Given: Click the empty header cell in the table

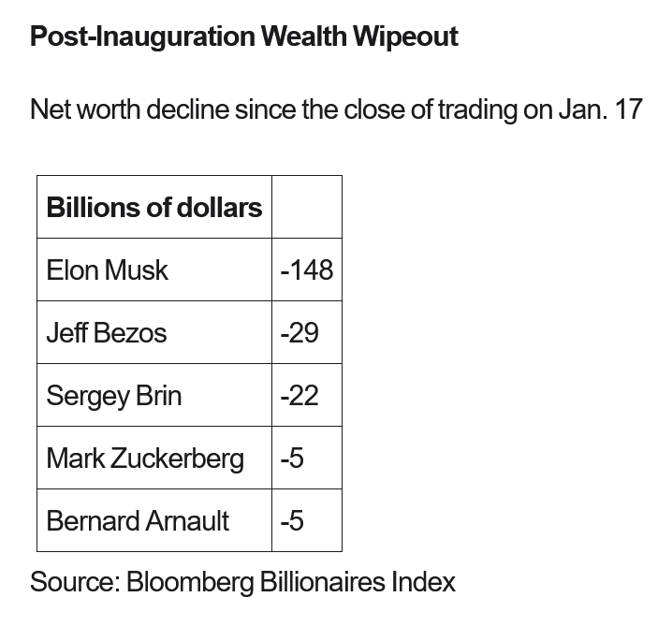Looking at the screenshot, I should click(x=306, y=207).
